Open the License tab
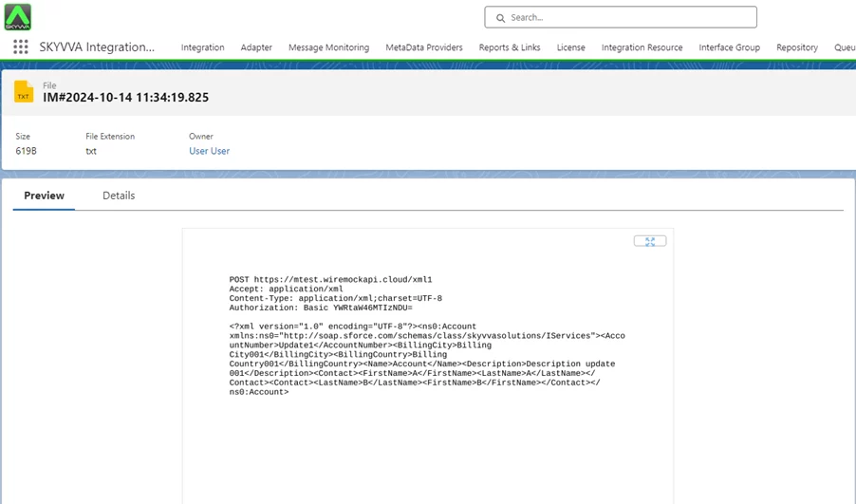 tap(570, 47)
